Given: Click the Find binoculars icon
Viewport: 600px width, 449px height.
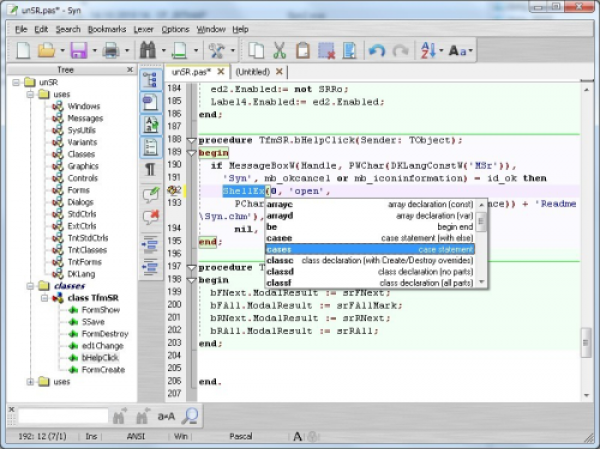Looking at the screenshot, I should tap(148, 49).
